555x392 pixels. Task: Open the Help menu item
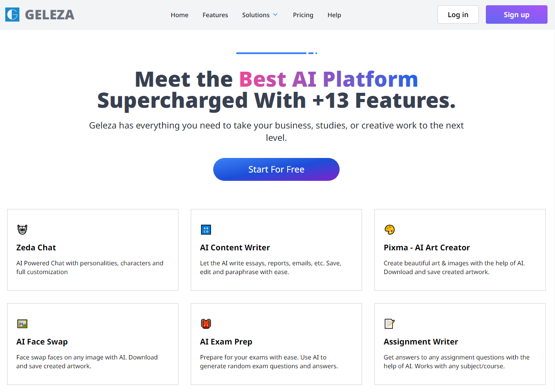[334, 15]
